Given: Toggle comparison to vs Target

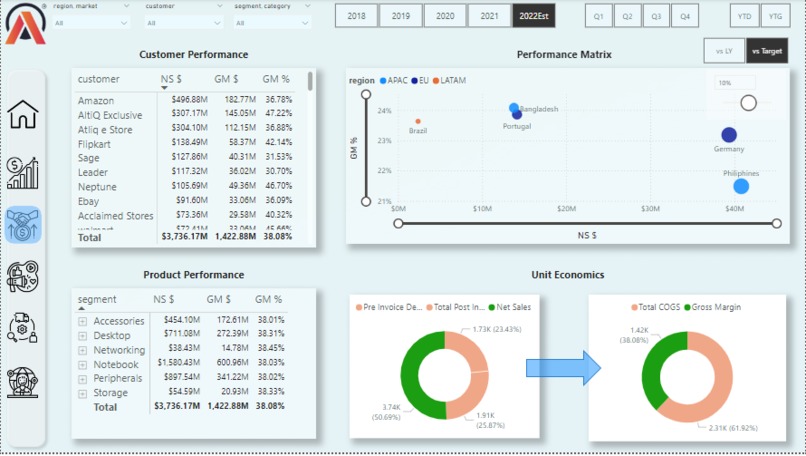Looking at the screenshot, I should click(767, 51).
